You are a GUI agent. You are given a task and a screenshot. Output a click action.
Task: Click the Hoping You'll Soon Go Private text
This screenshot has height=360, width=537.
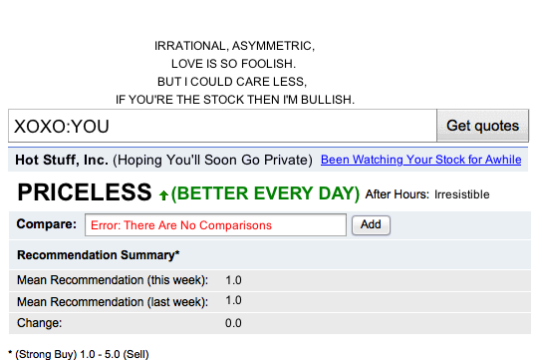pyautogui.click(x=213, y=160)
